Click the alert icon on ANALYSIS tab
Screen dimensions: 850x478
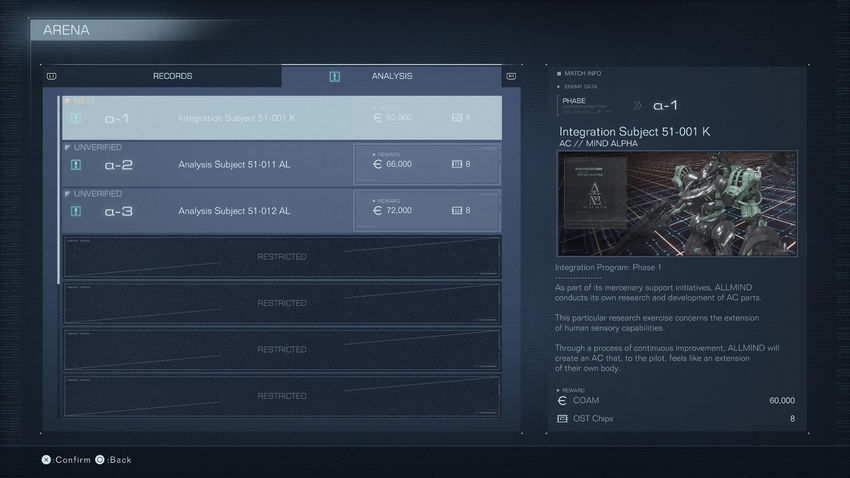tap(335, 76)
